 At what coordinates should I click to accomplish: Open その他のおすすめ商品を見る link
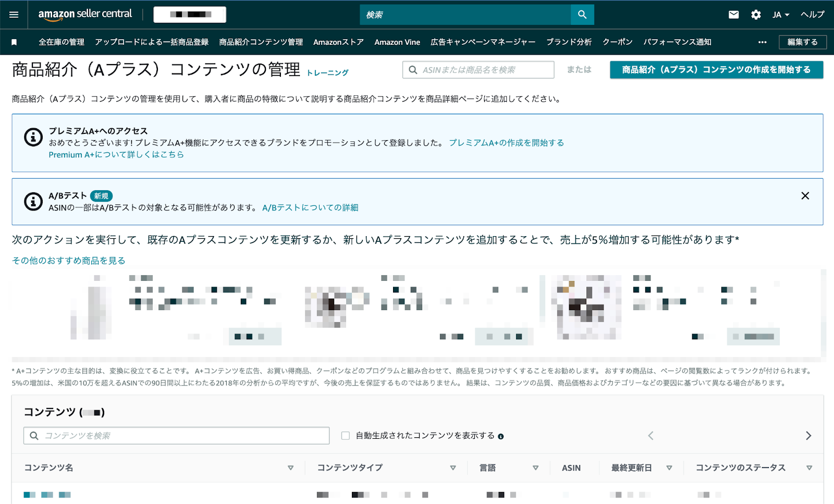tap(69, 261)
